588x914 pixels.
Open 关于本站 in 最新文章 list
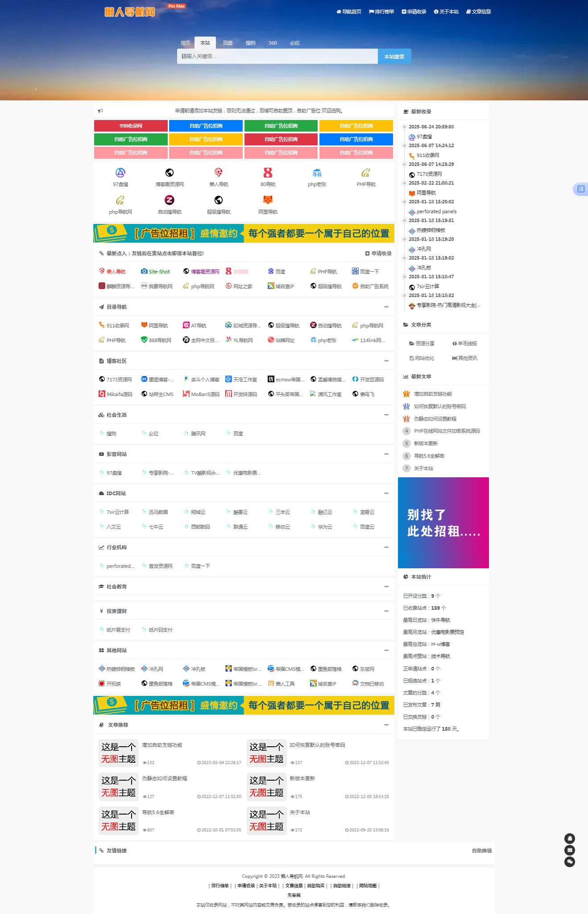point(423,468)
